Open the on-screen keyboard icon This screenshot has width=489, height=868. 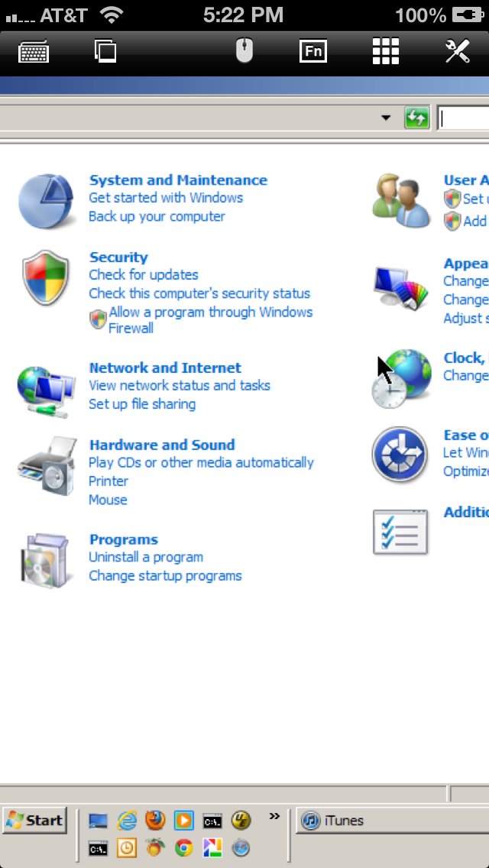point(34,53)
